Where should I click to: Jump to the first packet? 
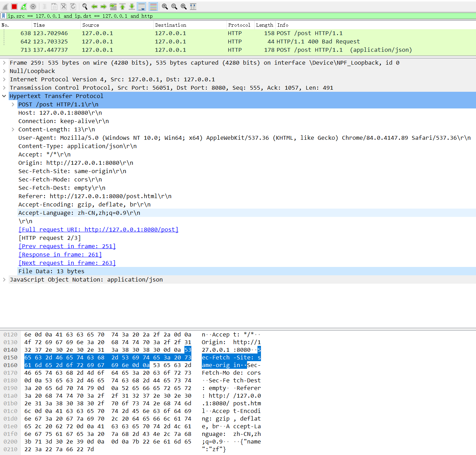pos(122,7)
